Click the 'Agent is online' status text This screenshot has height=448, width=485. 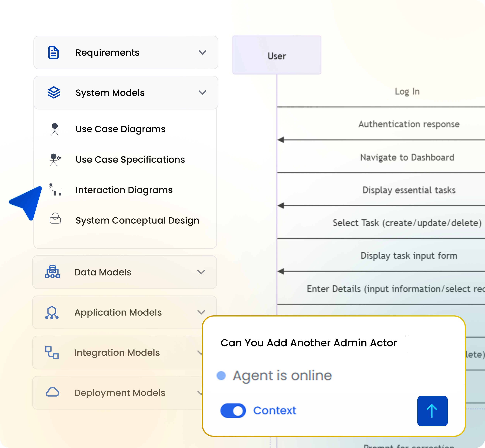[x=282, y=376]
